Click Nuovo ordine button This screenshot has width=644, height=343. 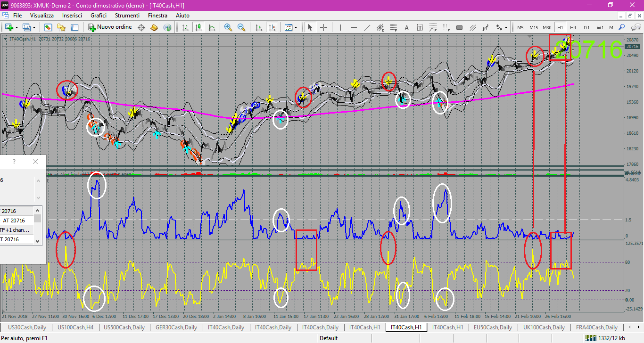click(x=110, y=27)
